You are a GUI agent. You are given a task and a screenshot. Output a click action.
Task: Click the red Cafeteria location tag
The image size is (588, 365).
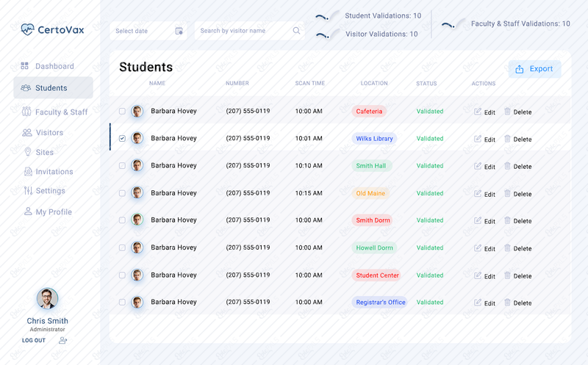click(370, 112)
